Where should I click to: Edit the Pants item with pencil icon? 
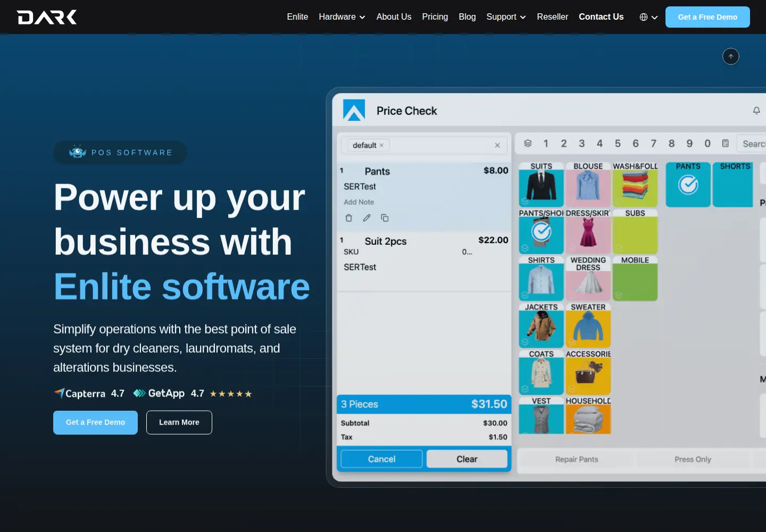(x=367, y=218)
